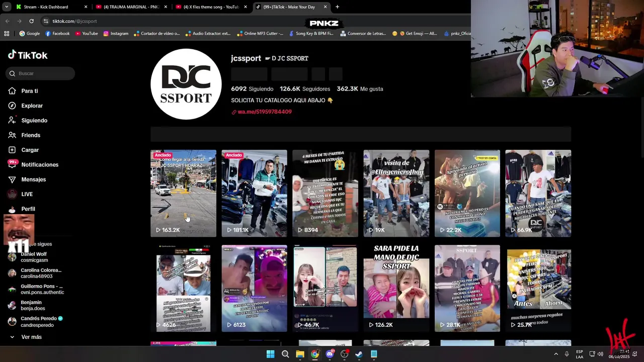Open Cortador de vídeo bookmark
Image resolution: width=644 pixels, height=362 pixels.
(156, 34)
